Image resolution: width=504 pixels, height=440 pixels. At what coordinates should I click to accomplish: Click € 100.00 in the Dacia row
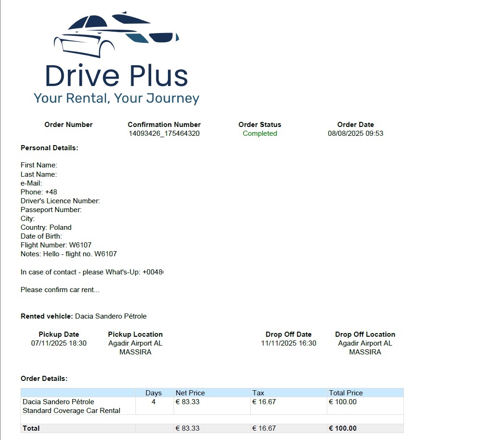click(343, 402)
